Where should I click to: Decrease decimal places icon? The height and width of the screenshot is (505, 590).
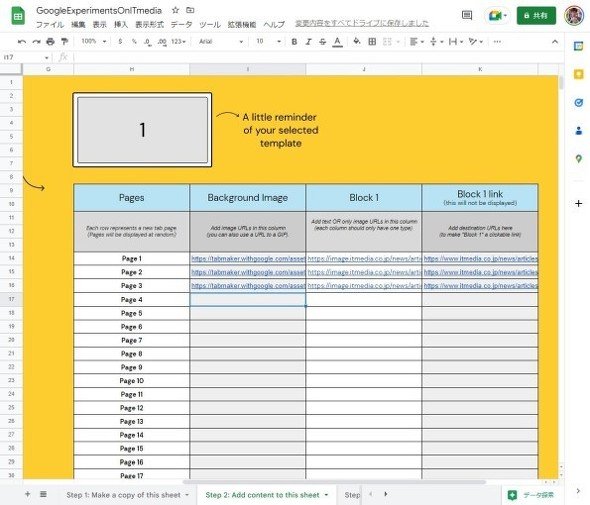point(148,42)
